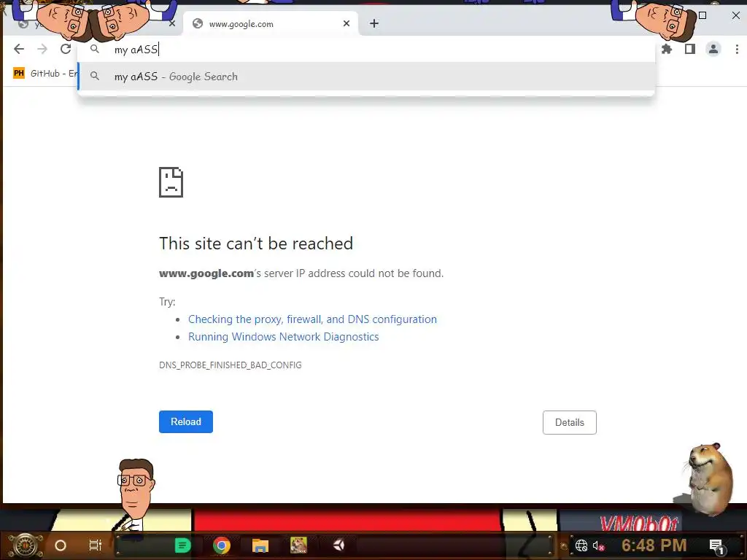Image resolution: width=747 pixels, height=560 pixels.
Task: Open the steampunk Start button in the taskbar
Action: [26, 545]
